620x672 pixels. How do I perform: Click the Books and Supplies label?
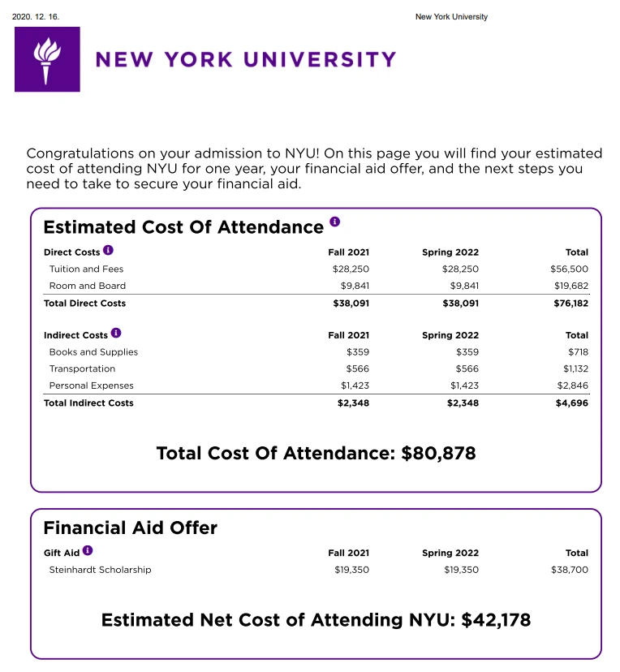(93, 352)
